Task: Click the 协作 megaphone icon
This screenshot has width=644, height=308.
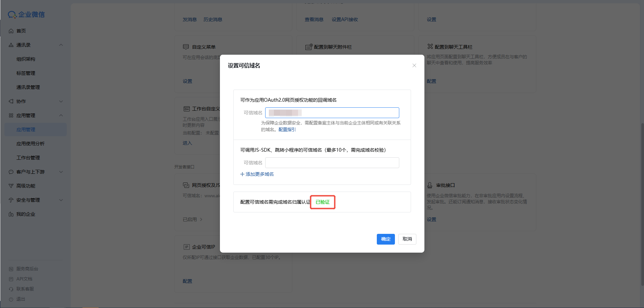Action: pos(11,101)
